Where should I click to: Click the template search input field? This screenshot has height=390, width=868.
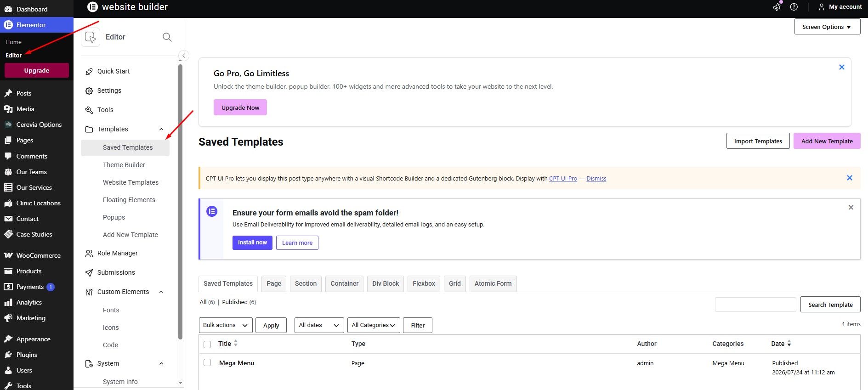tap(755, 305)
